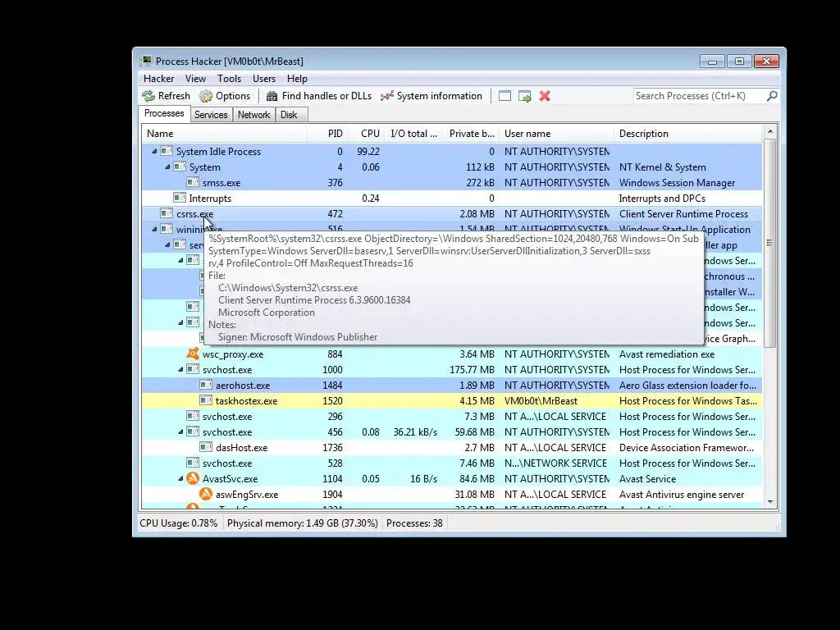
Task: Sort by the PID column header
Action: [326, 134]
